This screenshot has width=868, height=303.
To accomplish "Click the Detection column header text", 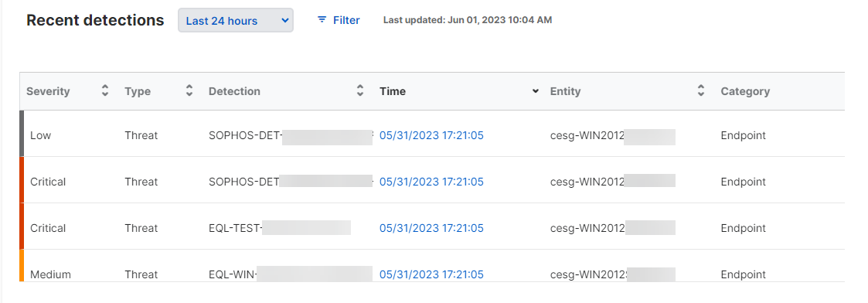I will 234,91.
